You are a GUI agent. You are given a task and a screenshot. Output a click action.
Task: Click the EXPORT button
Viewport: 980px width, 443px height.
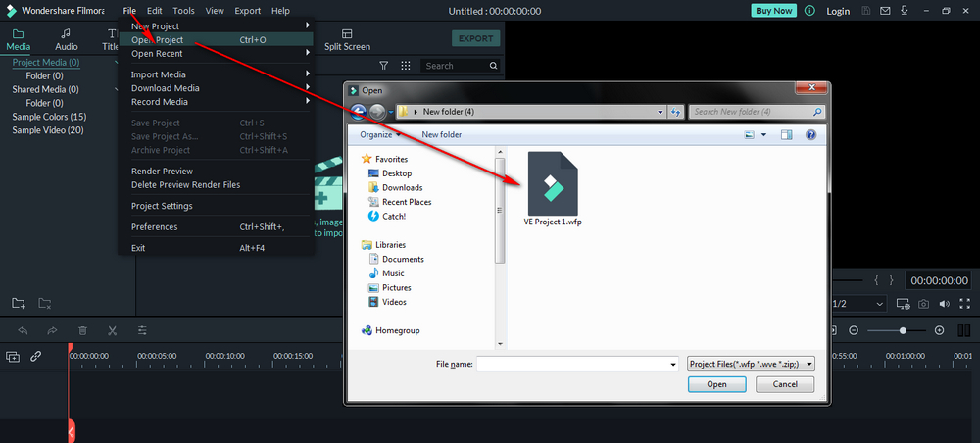click(475, 39)
